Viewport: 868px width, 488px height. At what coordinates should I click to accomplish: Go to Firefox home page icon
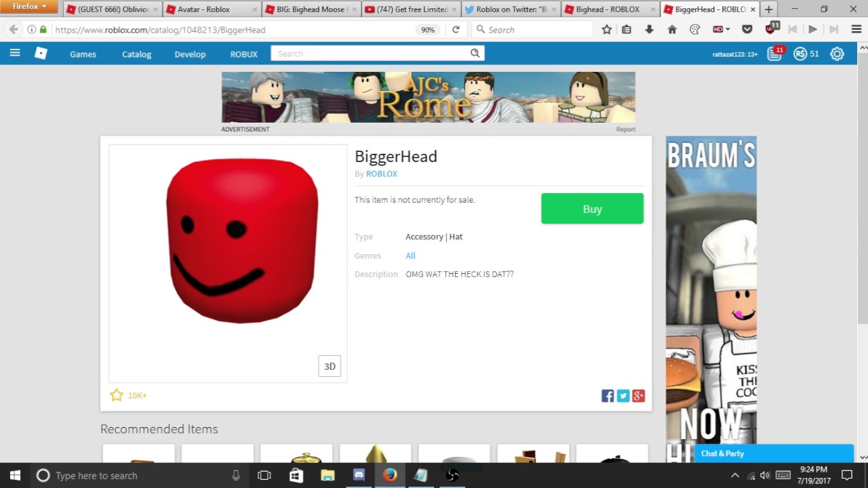pos(672,30)
